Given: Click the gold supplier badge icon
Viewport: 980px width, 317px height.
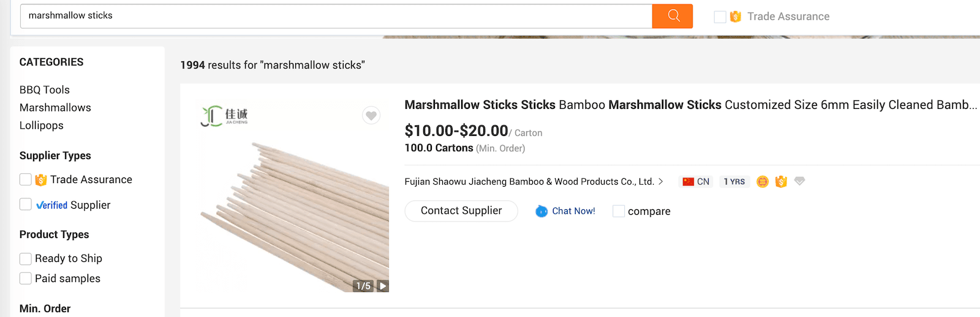Looking at the screenshot, I should pos(763,182).
